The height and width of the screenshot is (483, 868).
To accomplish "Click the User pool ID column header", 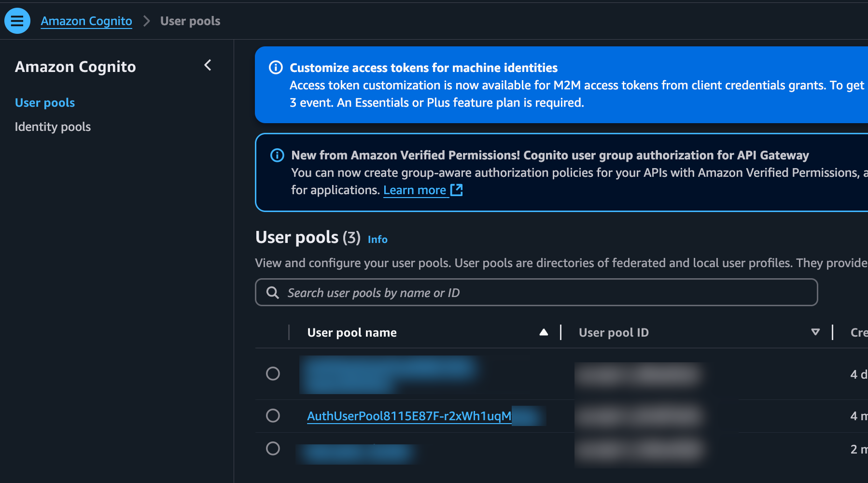I will click(614, 333).
